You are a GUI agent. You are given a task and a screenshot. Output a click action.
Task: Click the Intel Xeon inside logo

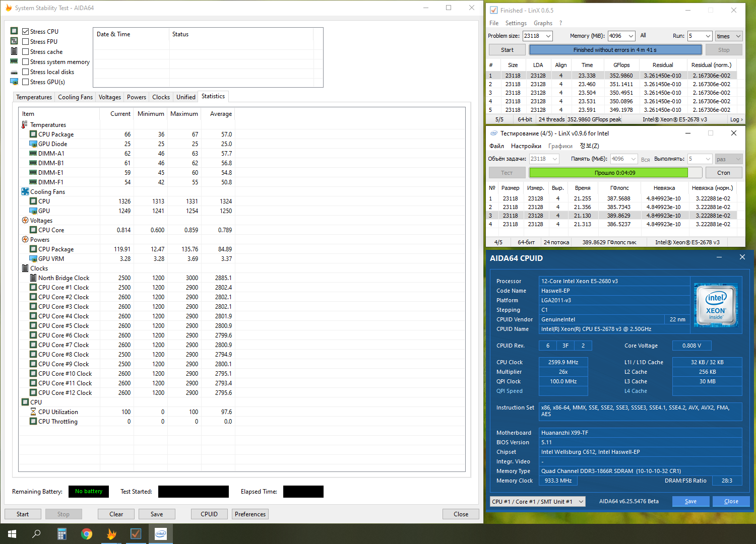[716, 305]
